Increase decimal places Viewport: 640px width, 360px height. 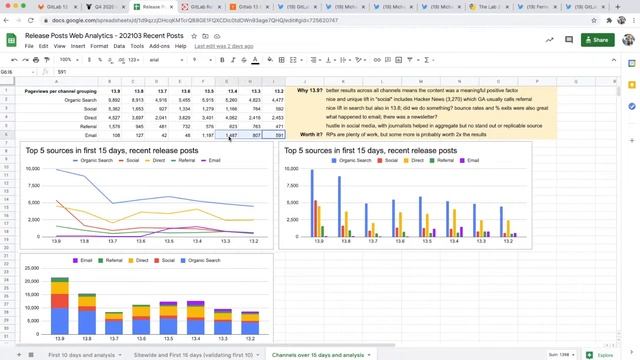pyautogui.click(x=122, y=60)
